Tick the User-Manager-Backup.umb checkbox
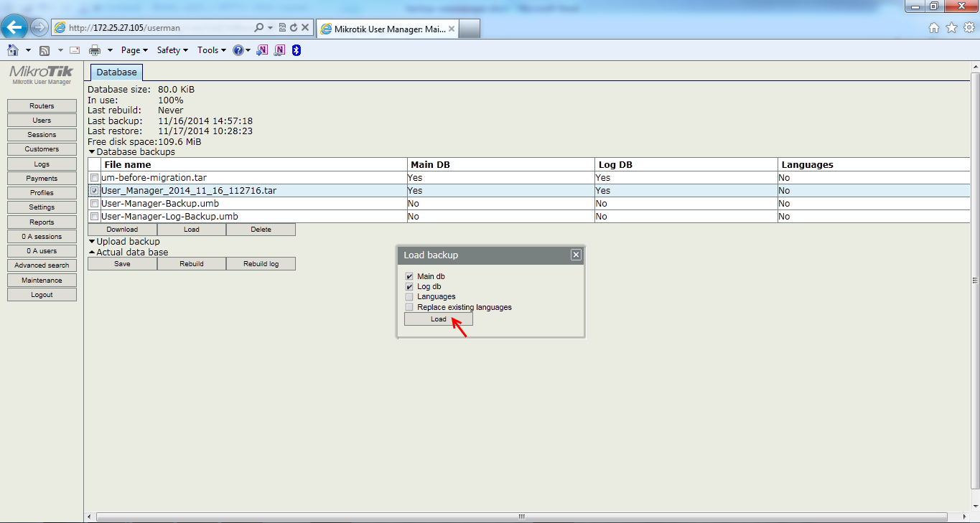This screenshot has width=980, height=523. coord(94,204)
